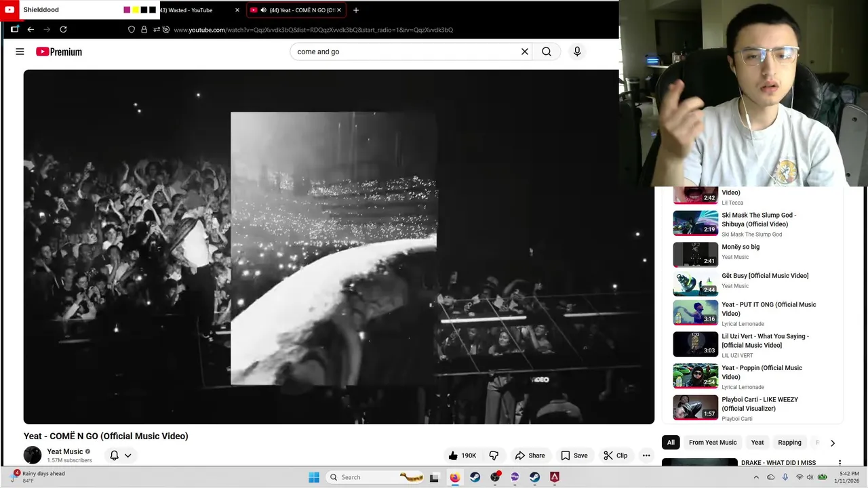The height and width of the screenshot is (488, 868).
Task: Reload the page with refresh icon
Action: click(x=63, y=29)
